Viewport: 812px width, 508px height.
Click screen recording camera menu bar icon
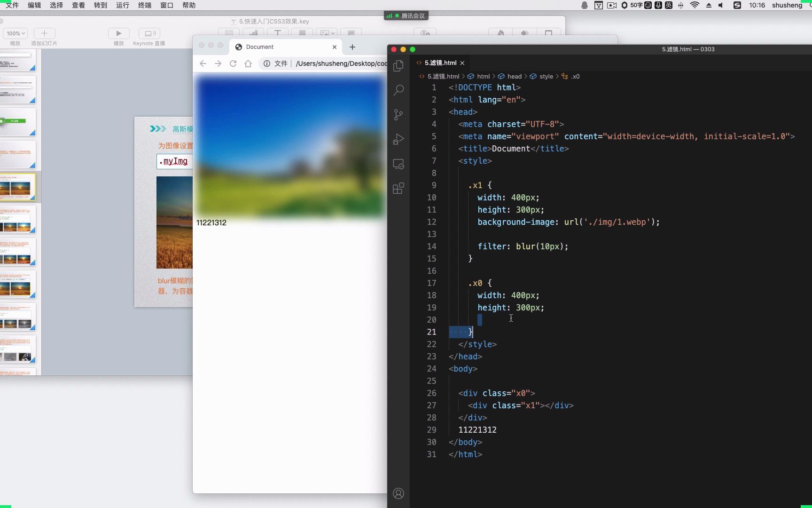click(612, 5)
